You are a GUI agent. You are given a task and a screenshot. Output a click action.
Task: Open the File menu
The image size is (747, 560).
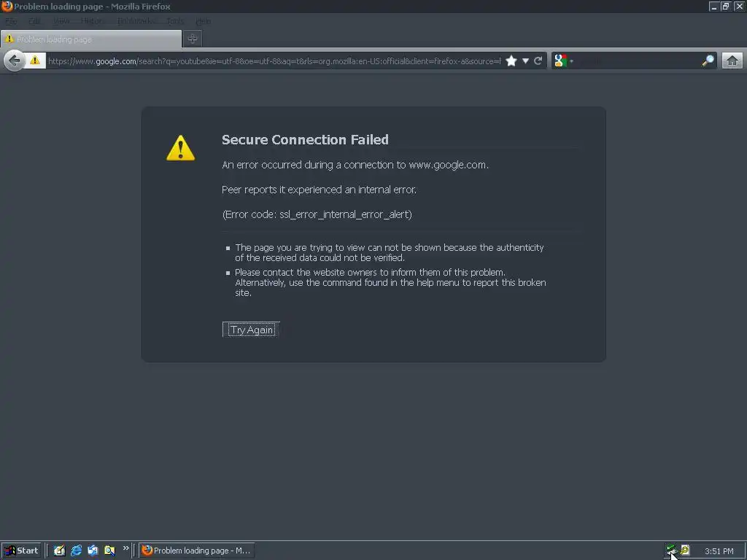pos(11,21)
